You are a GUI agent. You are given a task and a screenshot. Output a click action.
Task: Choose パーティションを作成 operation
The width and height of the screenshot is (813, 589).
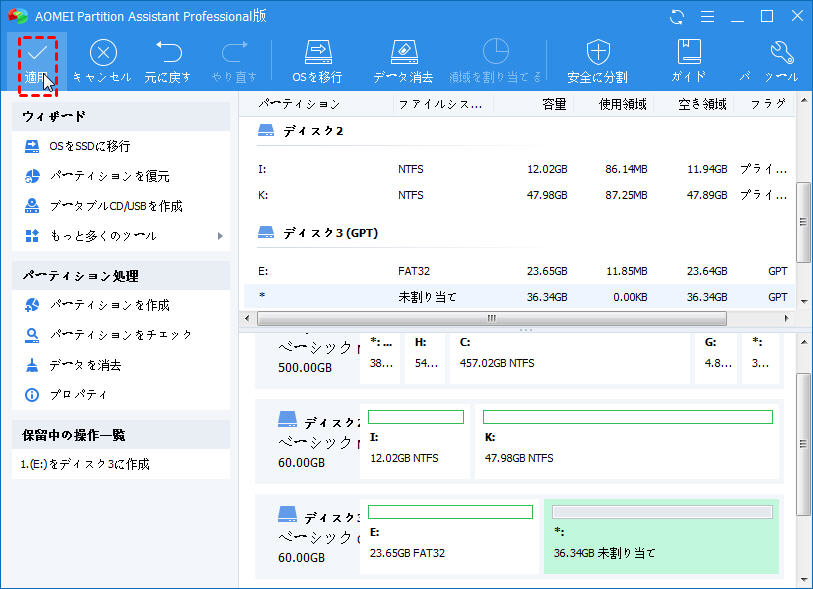coord(121,305)
